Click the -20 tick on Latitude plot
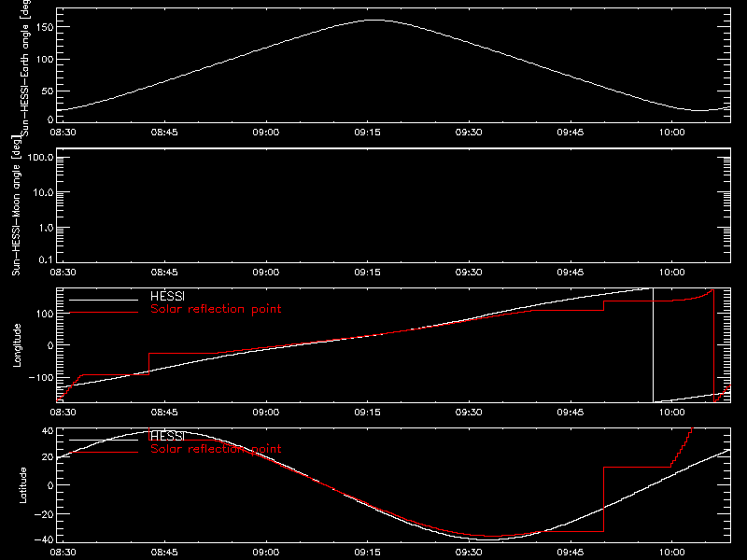Image resolution: width=747 pixels, height=560 pixels. point(44,514)
